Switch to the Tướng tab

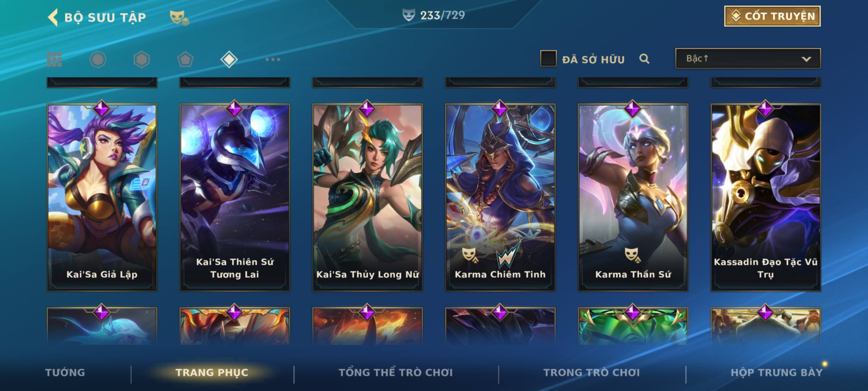(65, 373)
